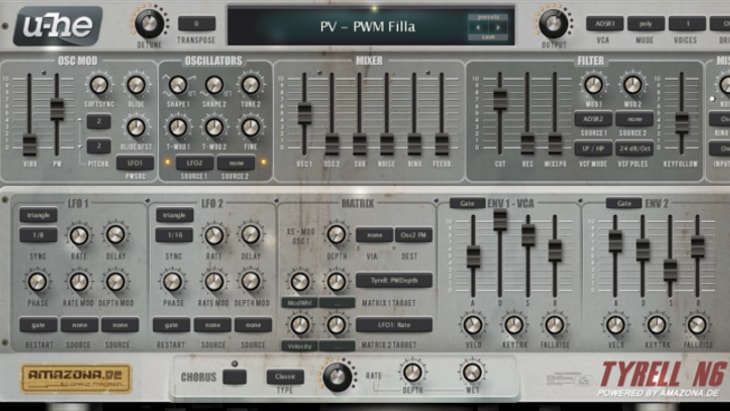This screenshot has width=730, height=411.
Task: Open the Voices count selector
Action: pos(687,24)
